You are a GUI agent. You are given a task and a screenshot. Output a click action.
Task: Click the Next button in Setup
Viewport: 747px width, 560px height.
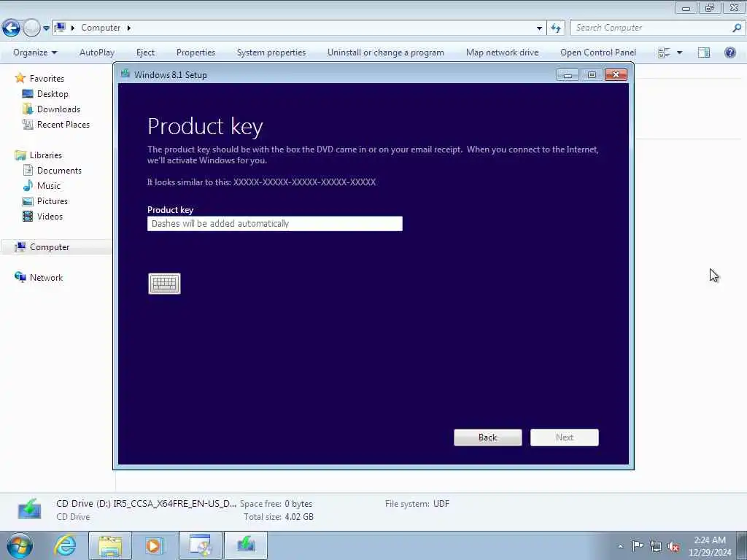[x=565, y=437]
